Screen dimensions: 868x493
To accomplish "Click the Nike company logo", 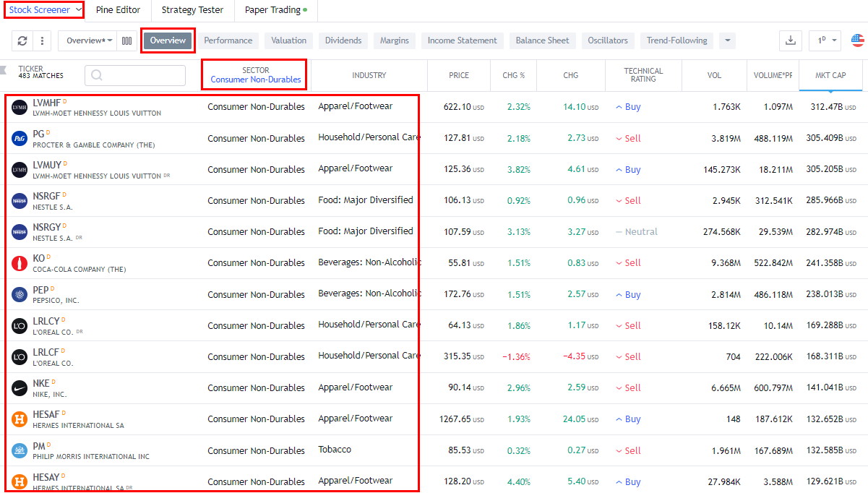I will (x=18, y=387).
